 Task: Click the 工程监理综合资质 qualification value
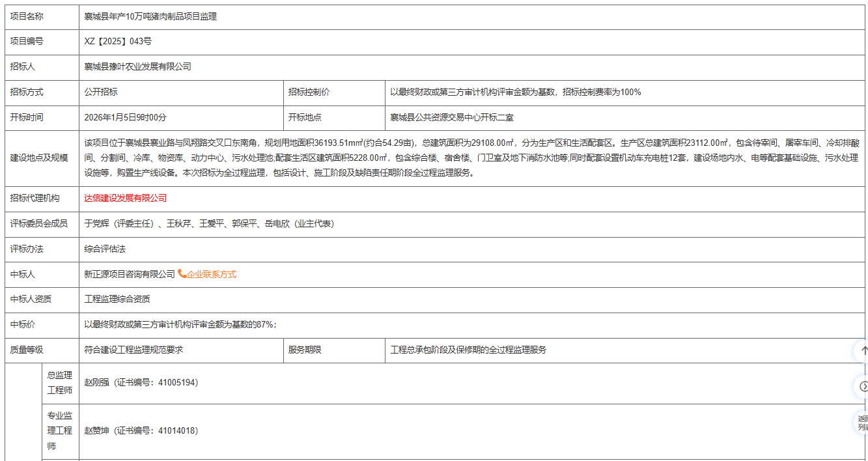[x=117, y=299]
